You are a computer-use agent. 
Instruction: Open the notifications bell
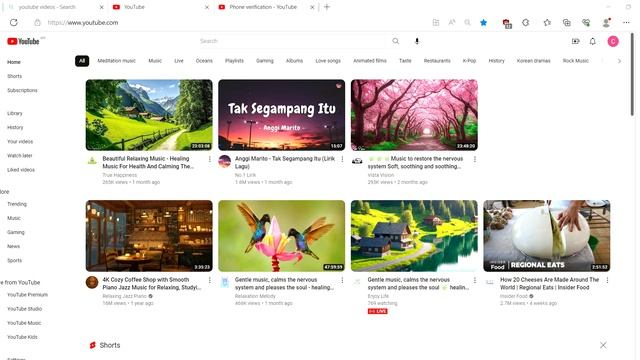click(x=593, y=41)
